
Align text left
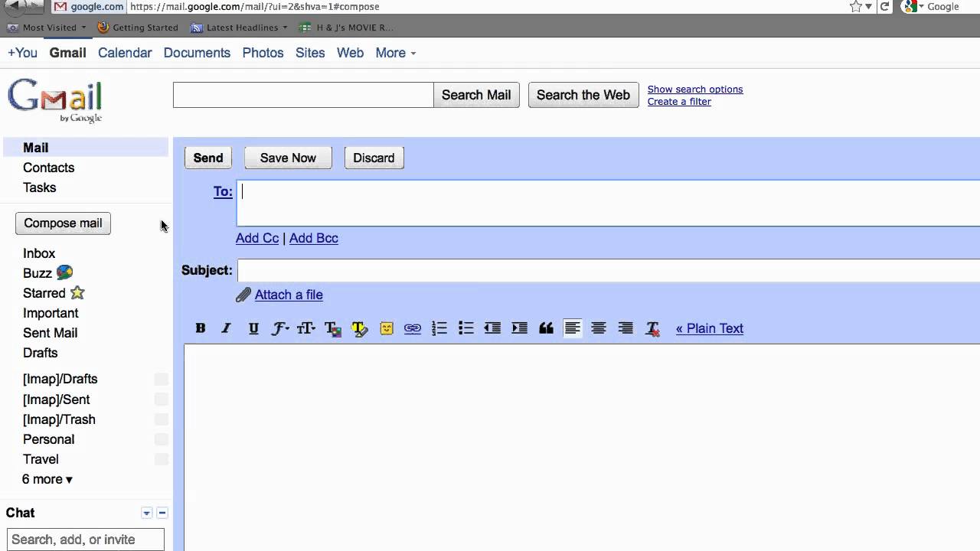(x=573, y=328)
